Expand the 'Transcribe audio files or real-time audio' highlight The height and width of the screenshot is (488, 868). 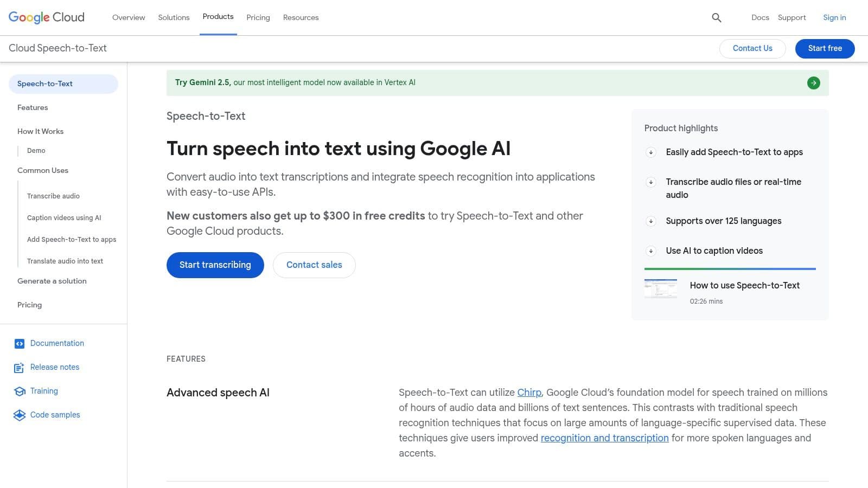pos(651,183)
